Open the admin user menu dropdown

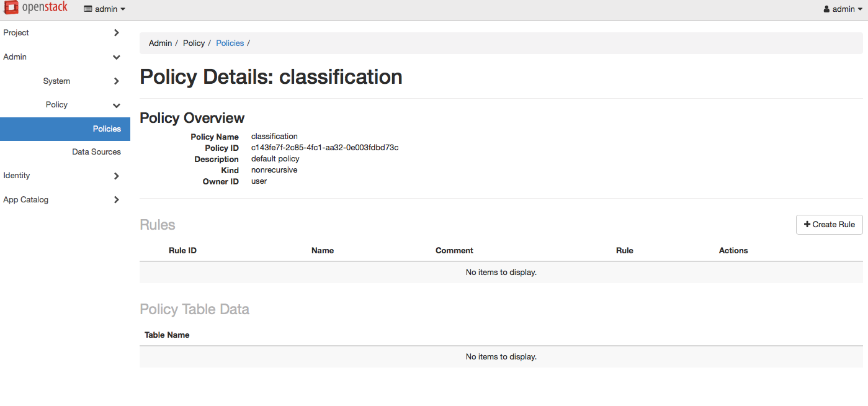point(843,9)
